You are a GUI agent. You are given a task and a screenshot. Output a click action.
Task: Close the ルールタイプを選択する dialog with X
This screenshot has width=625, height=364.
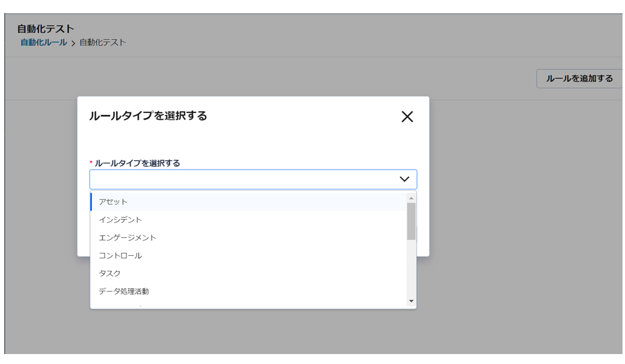coord(407,116)
